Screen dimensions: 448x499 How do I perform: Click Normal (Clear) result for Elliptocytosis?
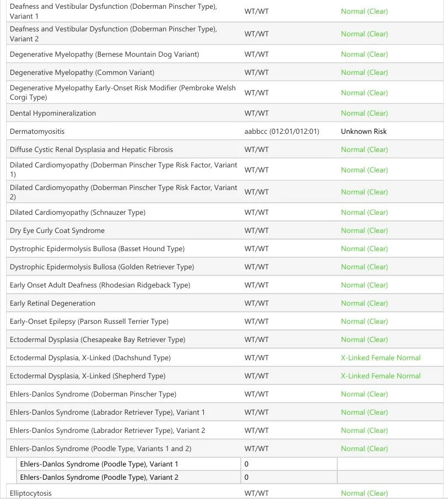pyautogui.click(x=364, y=493)
